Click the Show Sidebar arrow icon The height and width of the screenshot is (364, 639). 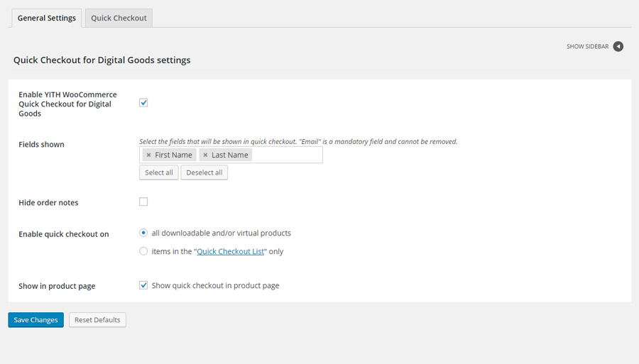[x=618, y=47]
